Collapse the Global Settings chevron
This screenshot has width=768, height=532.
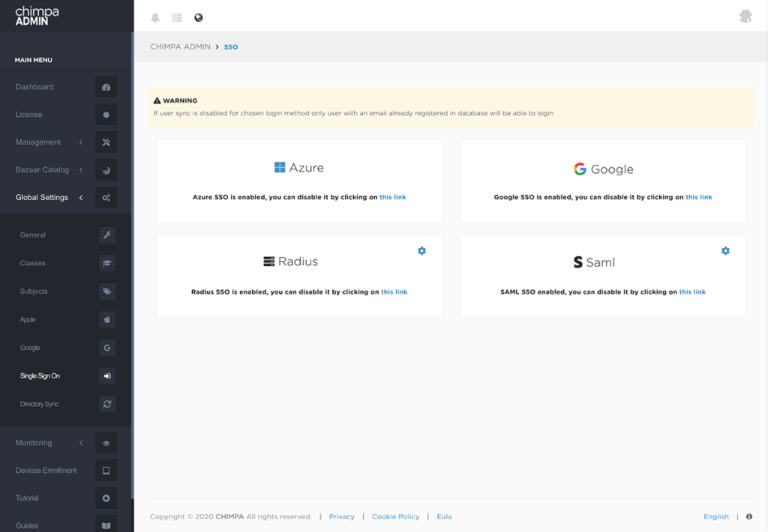coord(81,198)
